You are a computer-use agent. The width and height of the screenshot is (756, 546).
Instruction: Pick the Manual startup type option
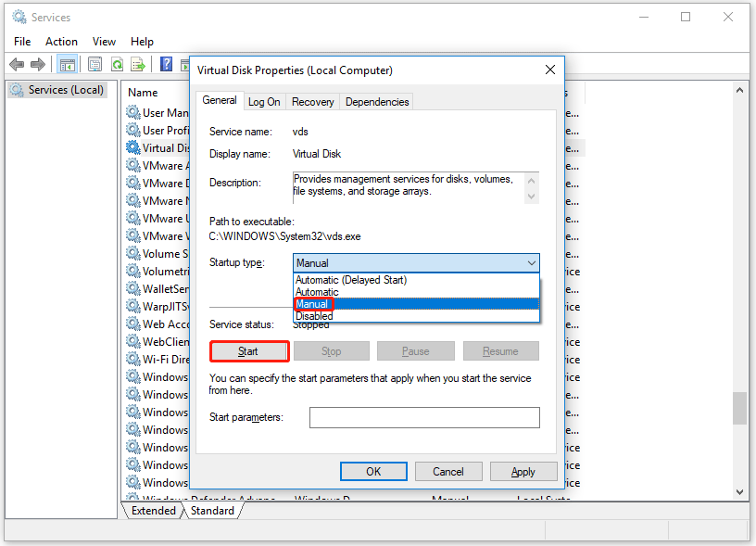click(x=312, y=304)
